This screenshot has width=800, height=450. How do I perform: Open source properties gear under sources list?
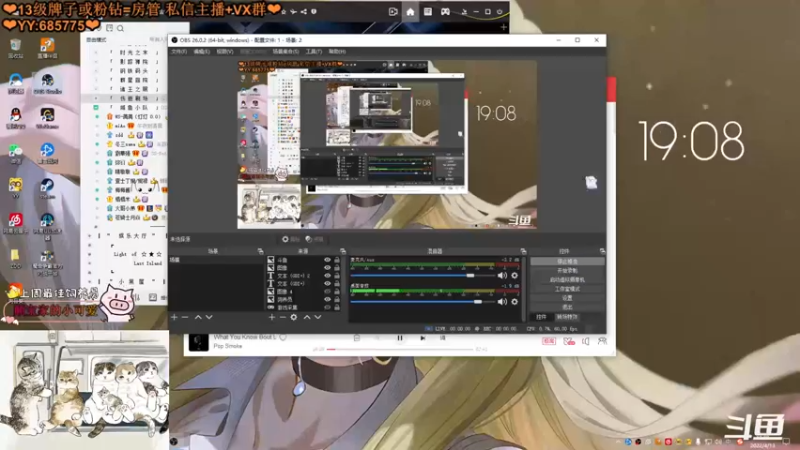pos(294,317)
